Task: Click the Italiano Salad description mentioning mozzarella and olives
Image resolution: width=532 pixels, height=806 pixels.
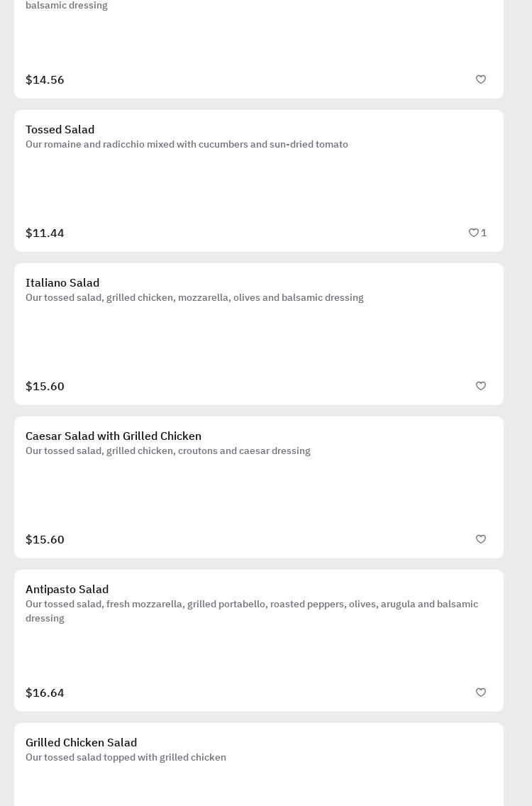Action: pyautogui.click(x=194, y=298)
